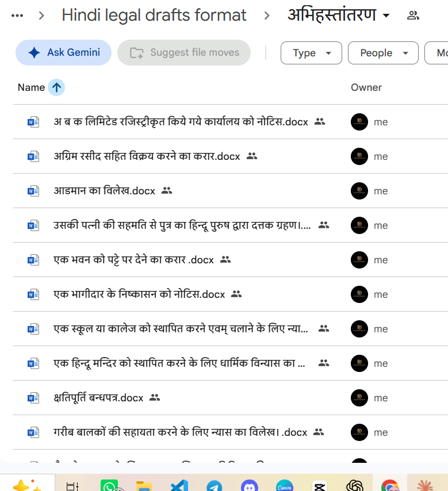The width and height of the screenshot is (448, 491).
Task: Select क्षतिपूर्ति बन्धपत्र.docx file
Action: tap(98, 398)
